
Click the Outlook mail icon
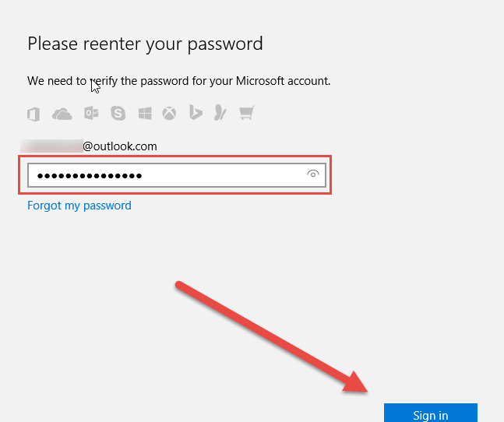(x=91, y=114)
